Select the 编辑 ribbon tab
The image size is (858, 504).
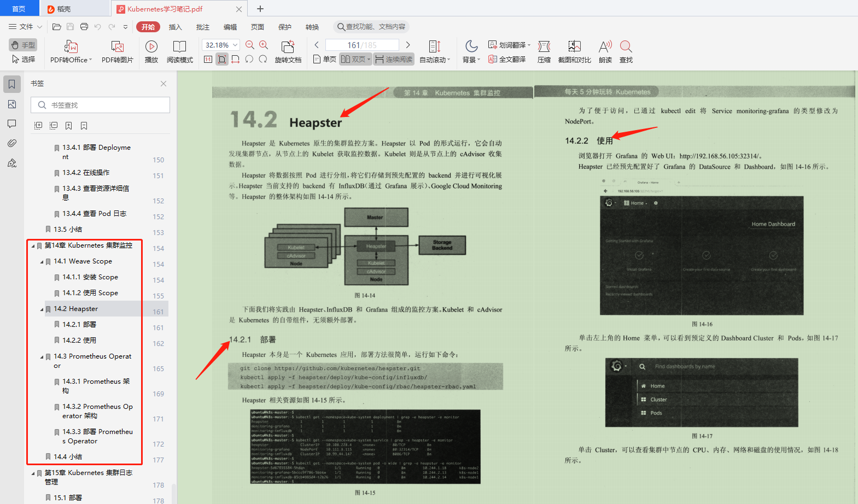[x=230, y=27]
